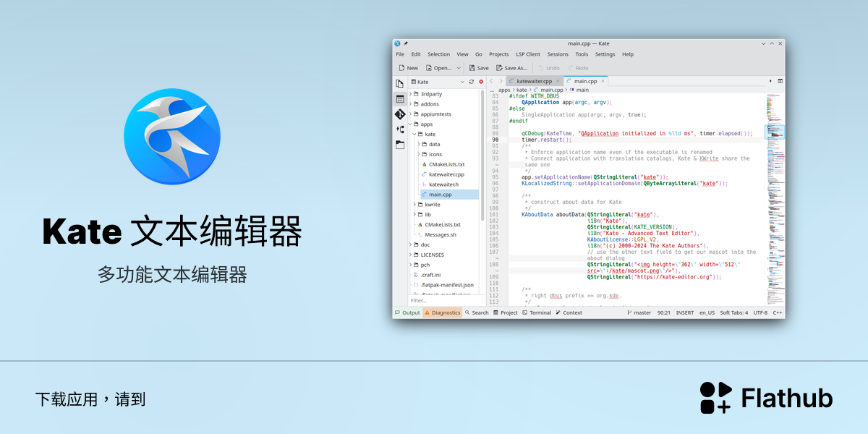
Task: Expand the doc folder
Action: [412, 244]
